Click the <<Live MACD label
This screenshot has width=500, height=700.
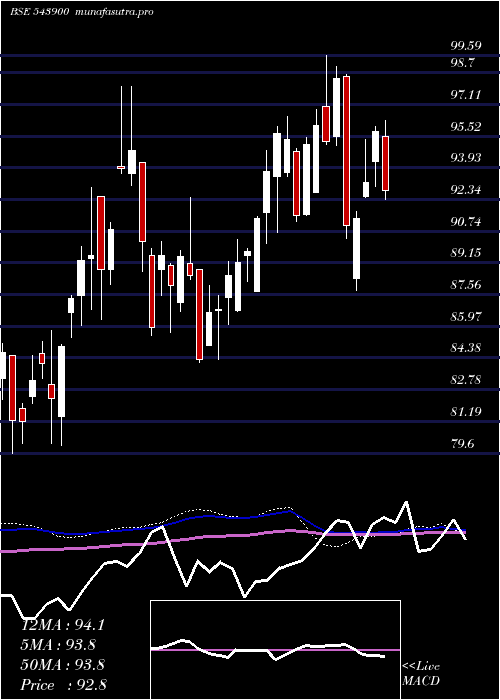(421, 673)
